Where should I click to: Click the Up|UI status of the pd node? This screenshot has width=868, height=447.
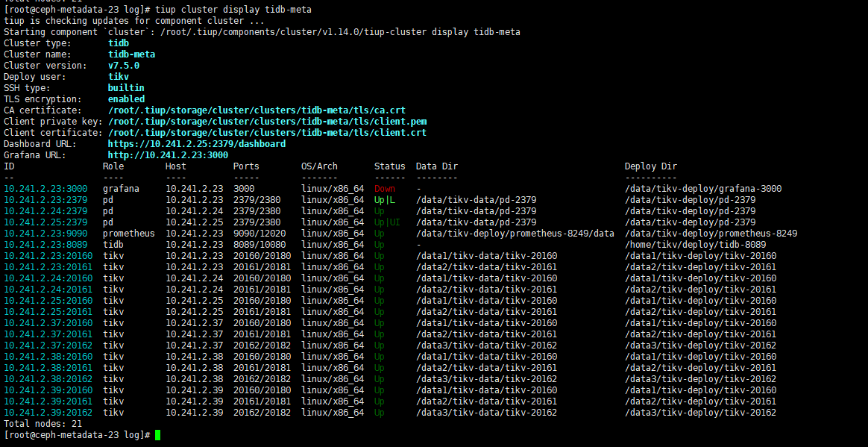click(x=387, y=222)
